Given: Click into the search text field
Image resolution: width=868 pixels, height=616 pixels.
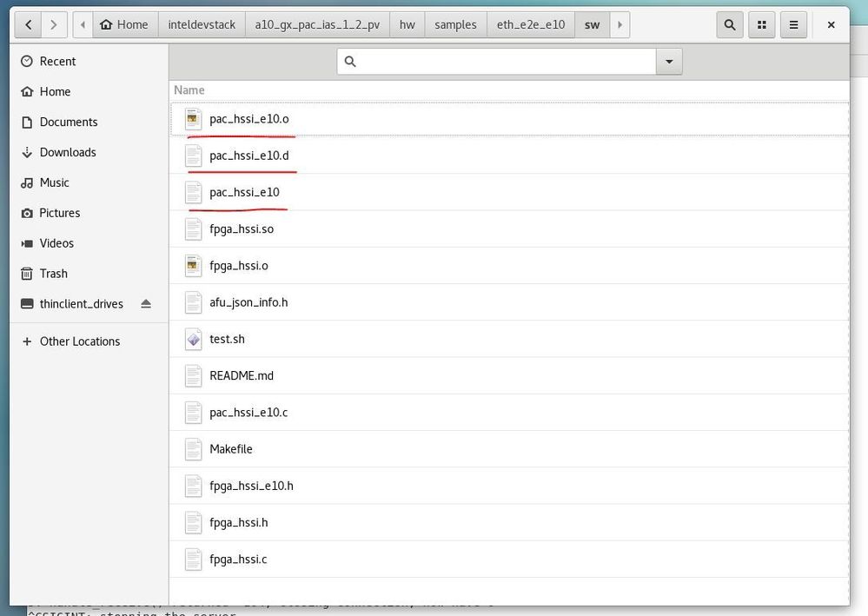Looking at the screenshot, I should (496, 62).
